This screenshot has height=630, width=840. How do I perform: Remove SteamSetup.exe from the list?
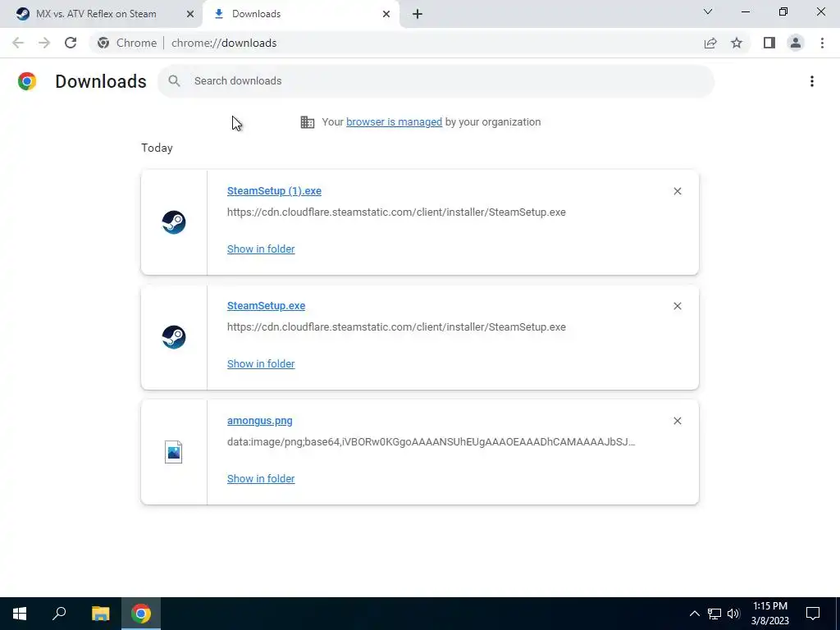[678, 306]
